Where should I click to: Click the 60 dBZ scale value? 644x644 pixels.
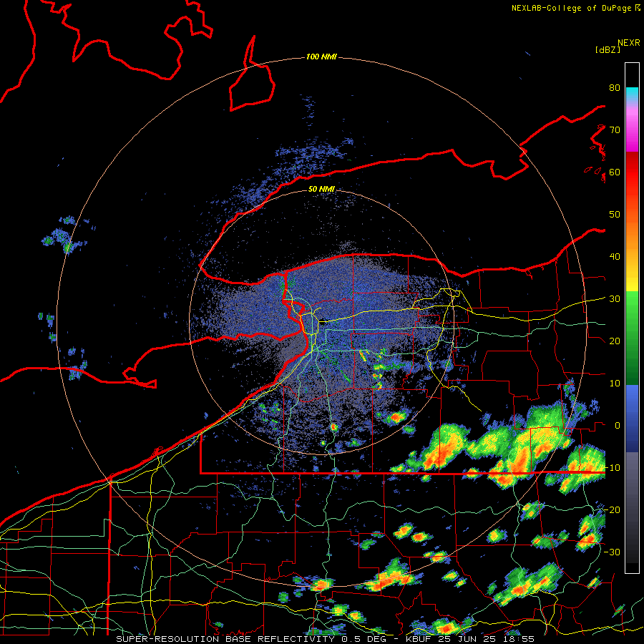[x=615, y=172]
